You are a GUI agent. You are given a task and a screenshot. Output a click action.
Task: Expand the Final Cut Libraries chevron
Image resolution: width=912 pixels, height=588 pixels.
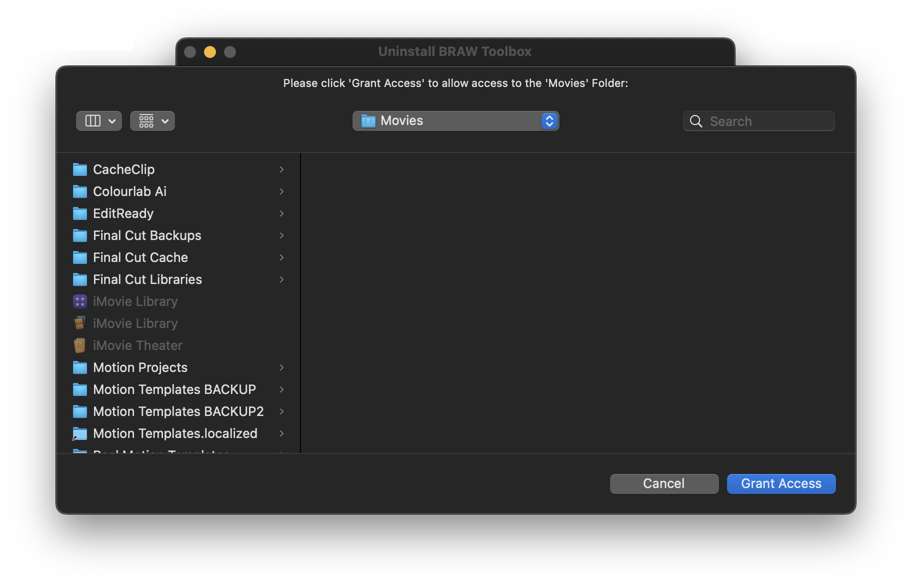(281, 279)
